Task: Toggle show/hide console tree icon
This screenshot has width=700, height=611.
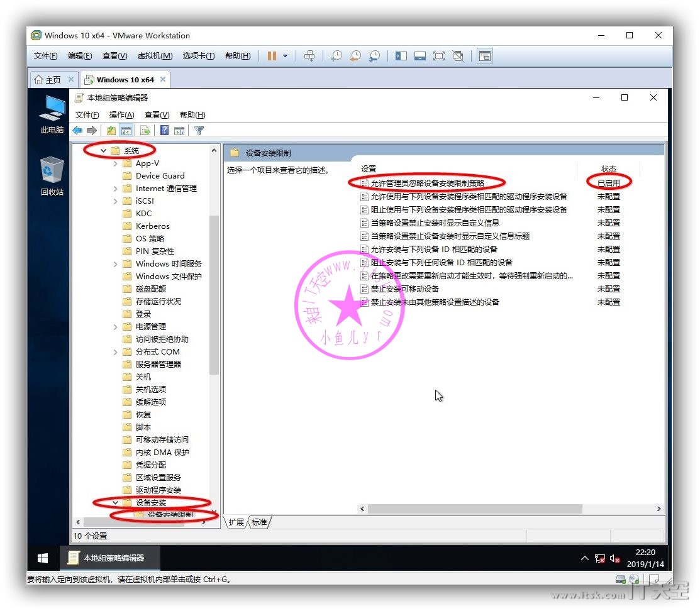Action: pos(126,130)
